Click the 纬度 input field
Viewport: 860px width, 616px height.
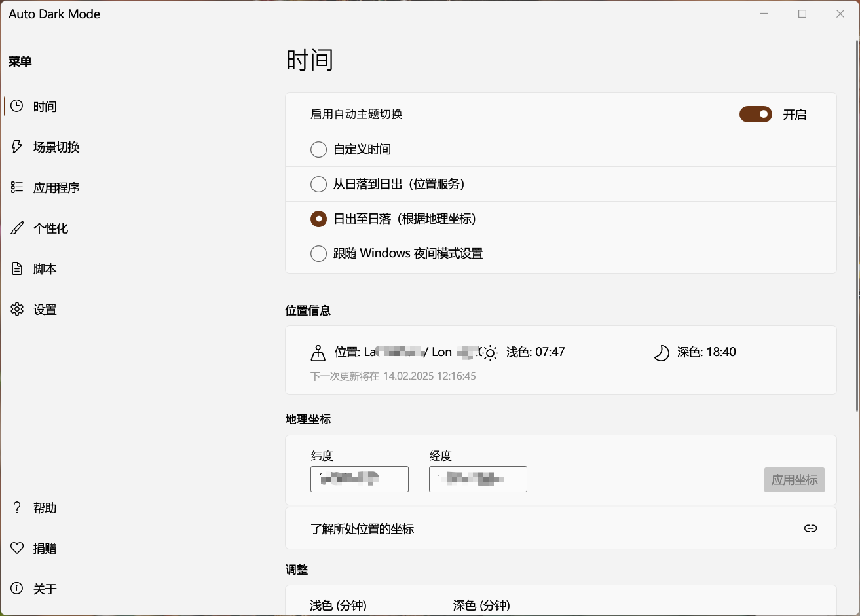tap(360, 479)
